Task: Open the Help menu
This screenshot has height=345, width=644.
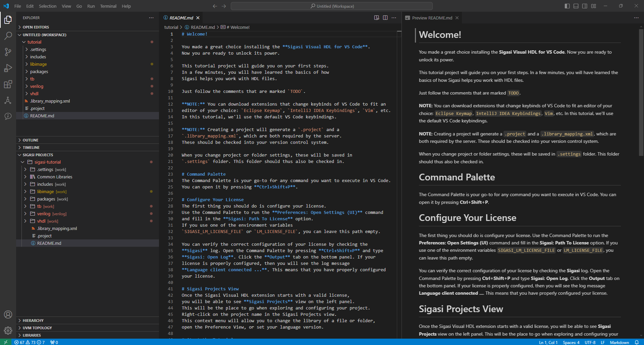Action: click(126, 6)
